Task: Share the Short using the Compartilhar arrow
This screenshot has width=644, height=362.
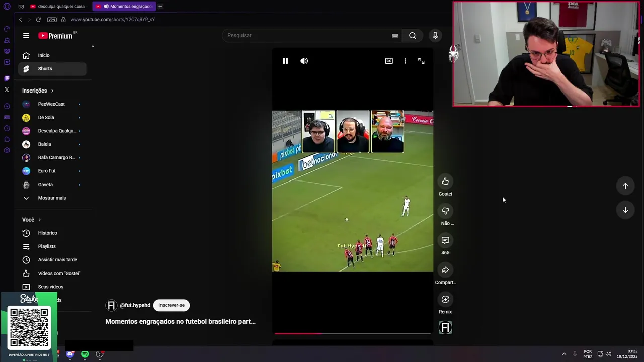Action: click(x=445, y=270)
